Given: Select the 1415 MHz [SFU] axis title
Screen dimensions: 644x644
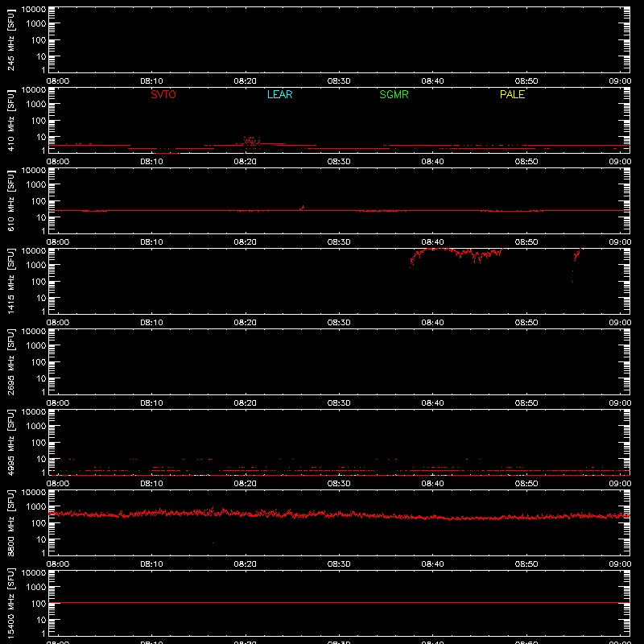Looking at the screenshot, I should click(x=10, y=281).
